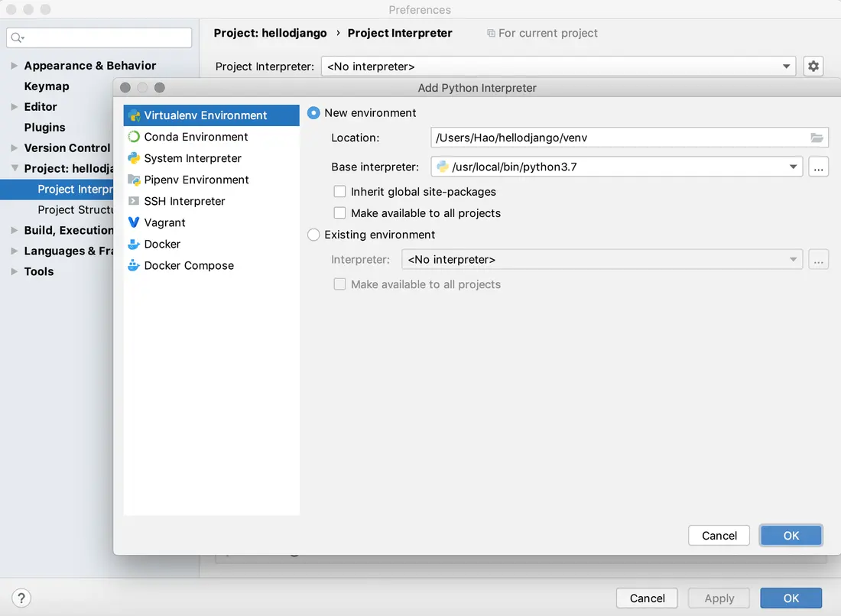Open the interpreter settings gear icon

click(813, 66)
